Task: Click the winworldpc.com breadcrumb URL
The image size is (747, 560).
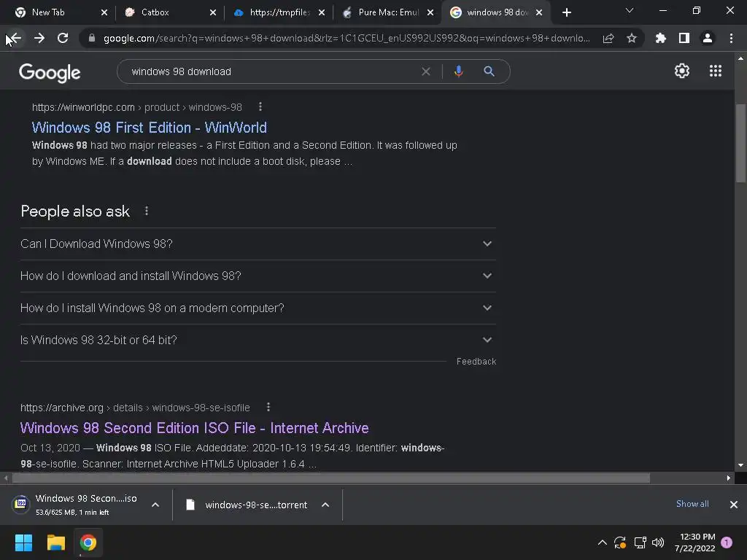Action: [136, 107]
